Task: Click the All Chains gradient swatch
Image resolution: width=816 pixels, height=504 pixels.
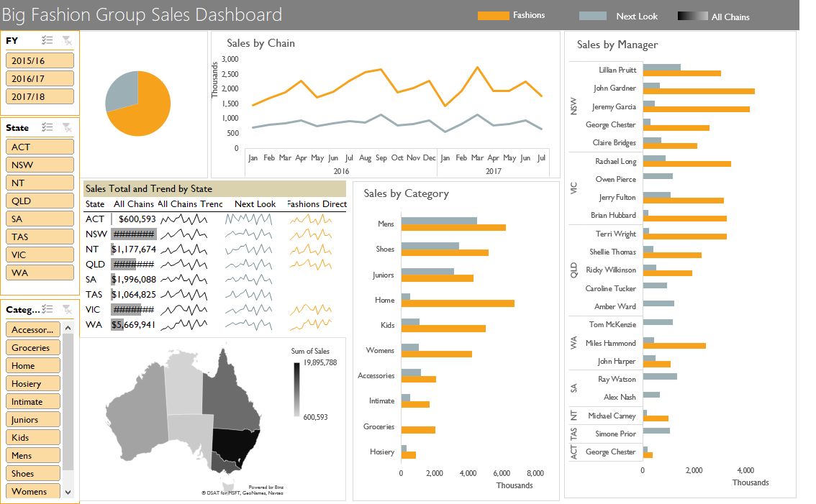Action: (693, 16)
